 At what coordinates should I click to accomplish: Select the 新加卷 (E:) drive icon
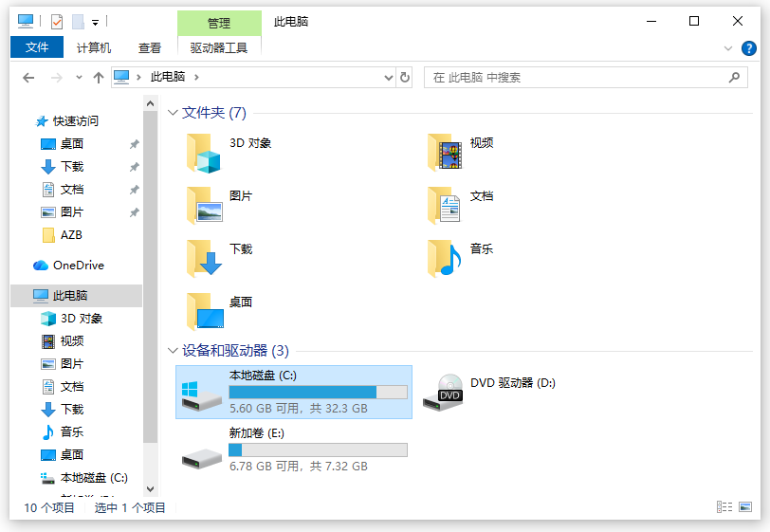[201, 458]
